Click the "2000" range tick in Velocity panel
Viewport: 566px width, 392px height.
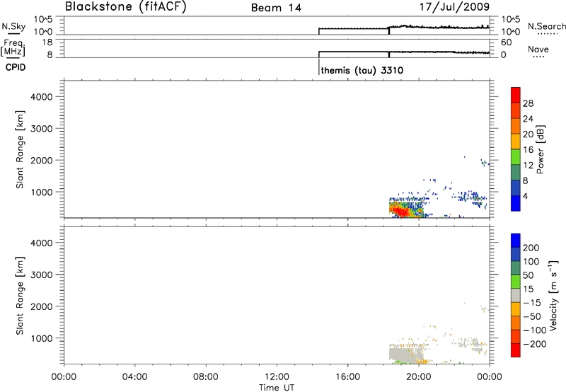[42, 306]
